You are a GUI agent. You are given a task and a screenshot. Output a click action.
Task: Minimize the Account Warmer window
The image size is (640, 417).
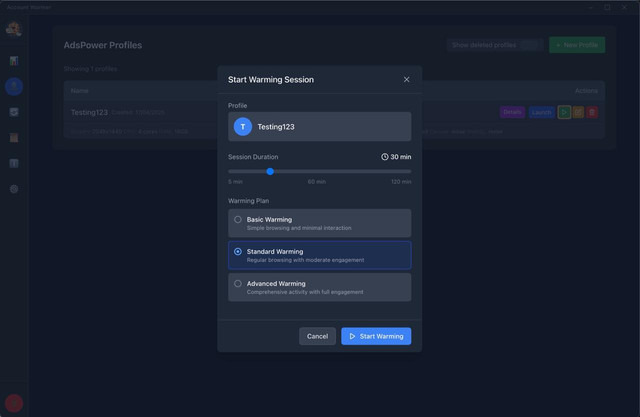pos(591,7)
